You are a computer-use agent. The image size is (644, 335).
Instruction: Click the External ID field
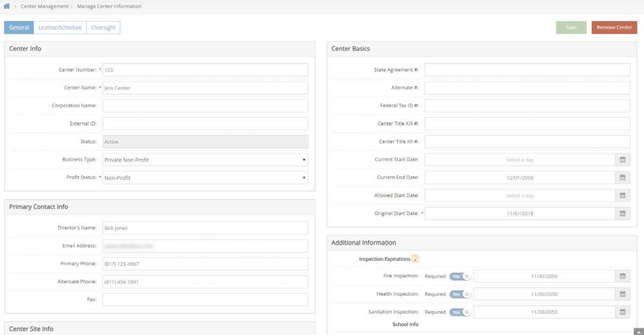click(206, 123)
